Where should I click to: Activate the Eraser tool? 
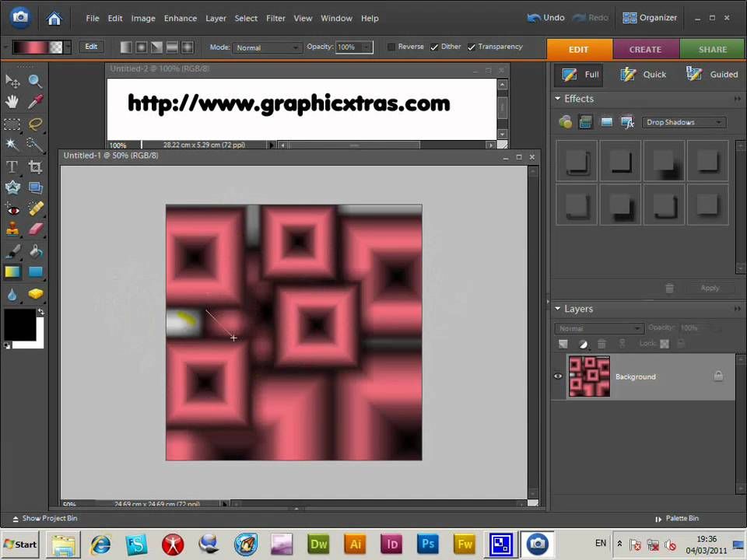tap(35, 229)
